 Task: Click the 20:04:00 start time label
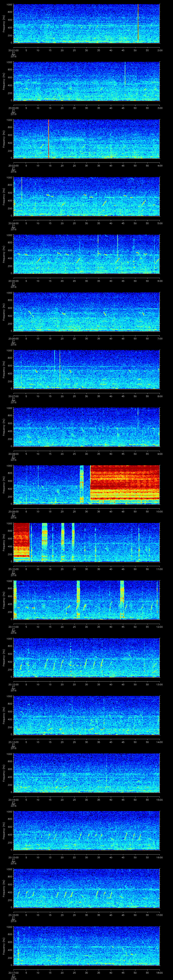coord(13,223)
